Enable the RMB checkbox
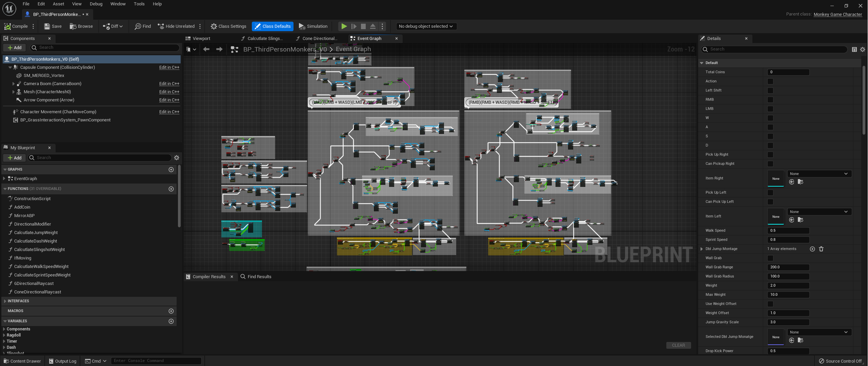This screenshot has height=366, width=868. 770,100
